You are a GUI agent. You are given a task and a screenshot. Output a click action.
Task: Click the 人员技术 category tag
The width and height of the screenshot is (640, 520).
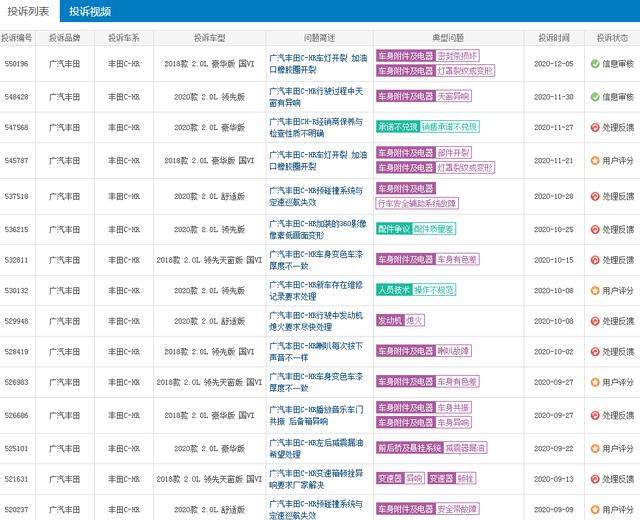tap(394, 290)
